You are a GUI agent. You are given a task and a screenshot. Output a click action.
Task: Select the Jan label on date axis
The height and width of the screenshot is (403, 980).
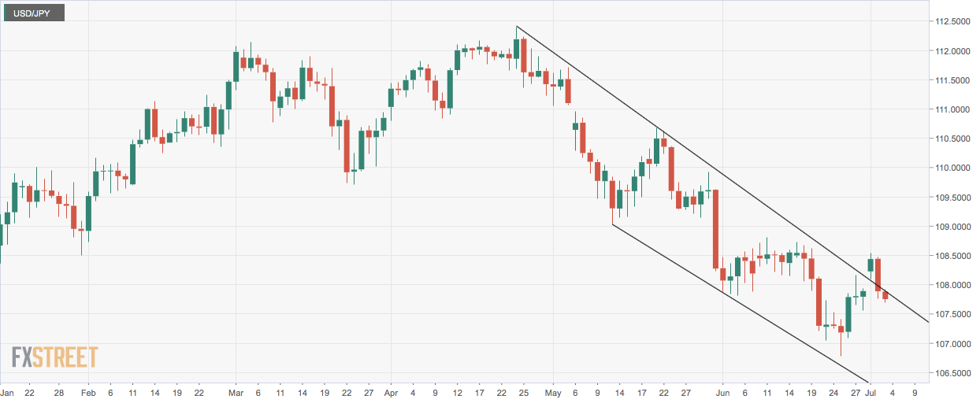pos(7,392)
